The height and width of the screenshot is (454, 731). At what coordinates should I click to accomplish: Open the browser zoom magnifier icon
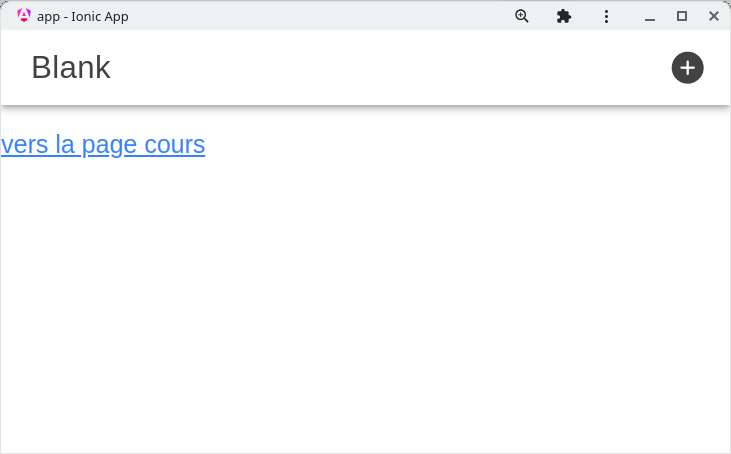coord(521,16)
